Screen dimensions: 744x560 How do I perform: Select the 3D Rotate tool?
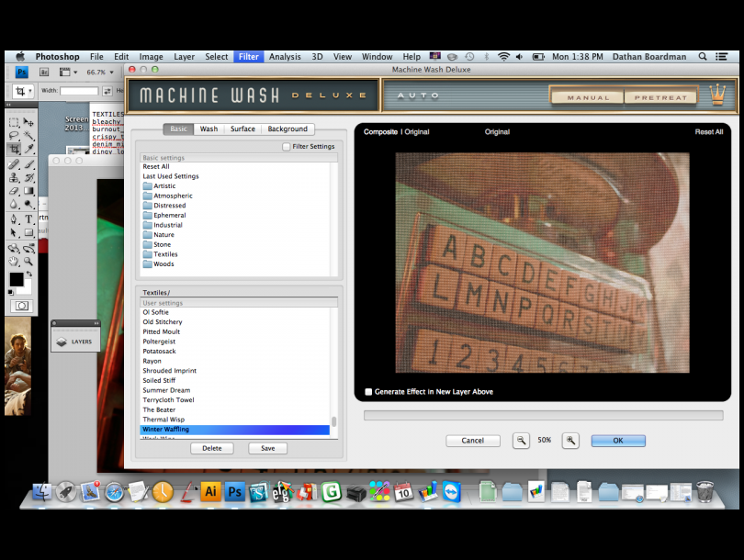[x=14, y=248]
